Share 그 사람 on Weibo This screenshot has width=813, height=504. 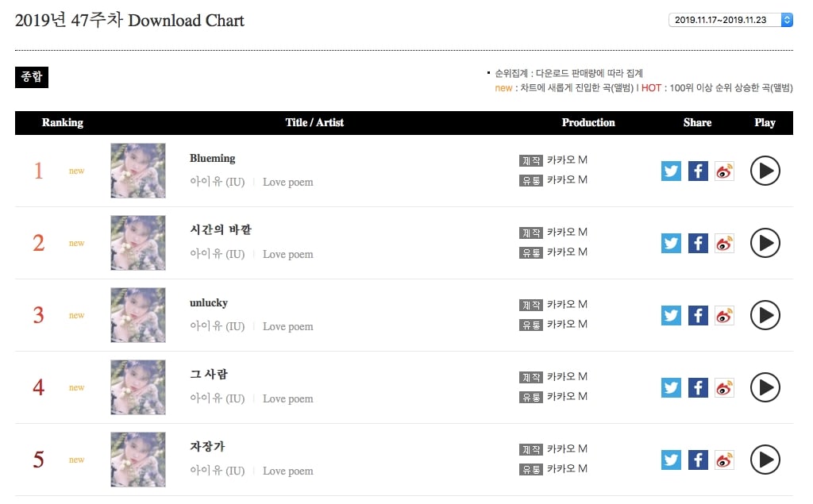[724, 387]
